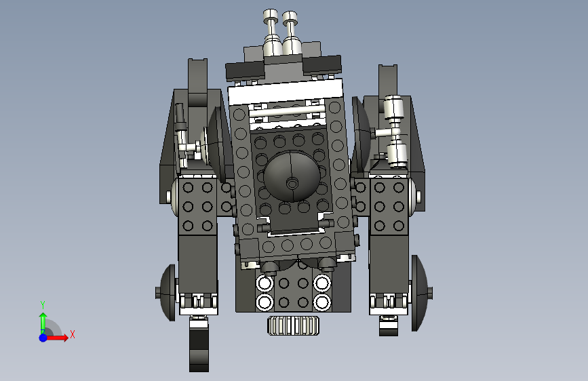The width and height of the screenshot is (588, 381).
Task: Select the white plate near the model top
Action: pos(286,92)
